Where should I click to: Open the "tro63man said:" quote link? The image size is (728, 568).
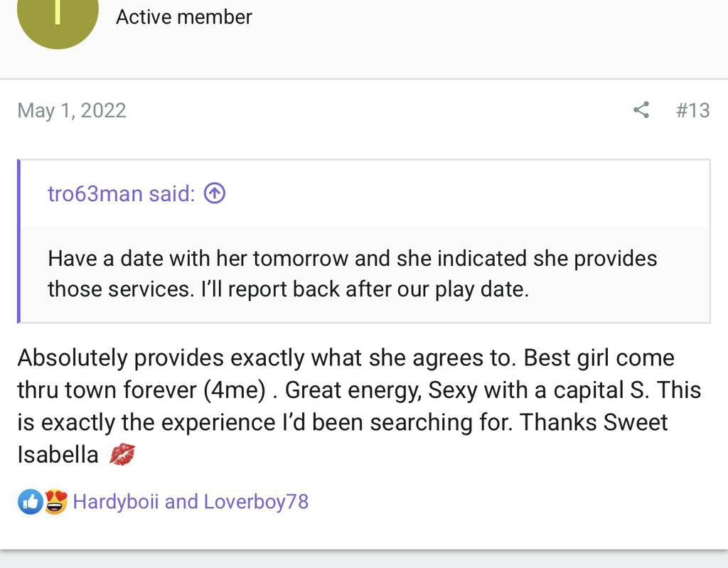[x=121, y=193]
